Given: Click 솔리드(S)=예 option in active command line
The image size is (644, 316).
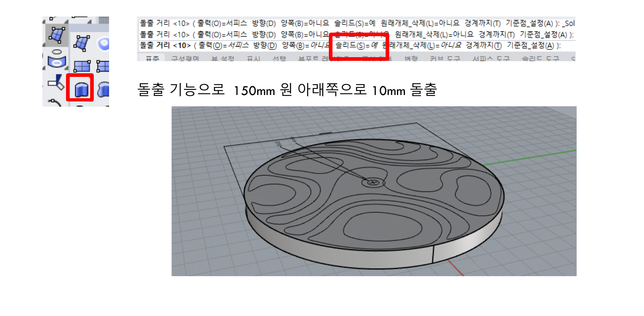Looking at the screenshot, I should pos(356,45).
